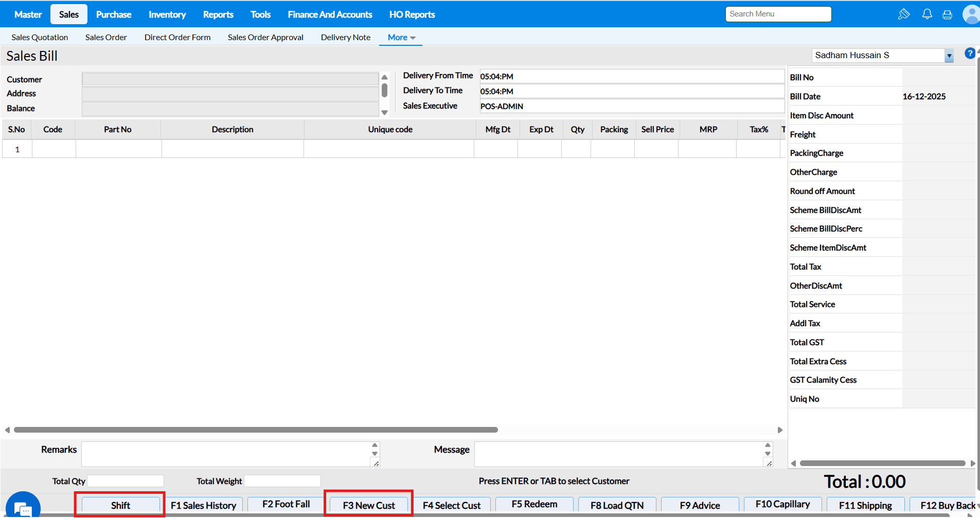This screenshot has height=518, width=980.
Task: Click the Balance field
Action: coord(230,109)
